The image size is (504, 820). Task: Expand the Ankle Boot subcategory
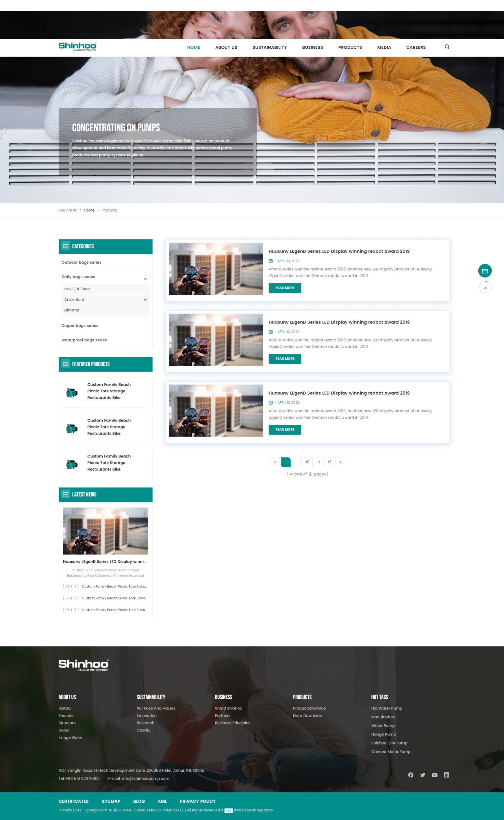click(x=145, y=300)
